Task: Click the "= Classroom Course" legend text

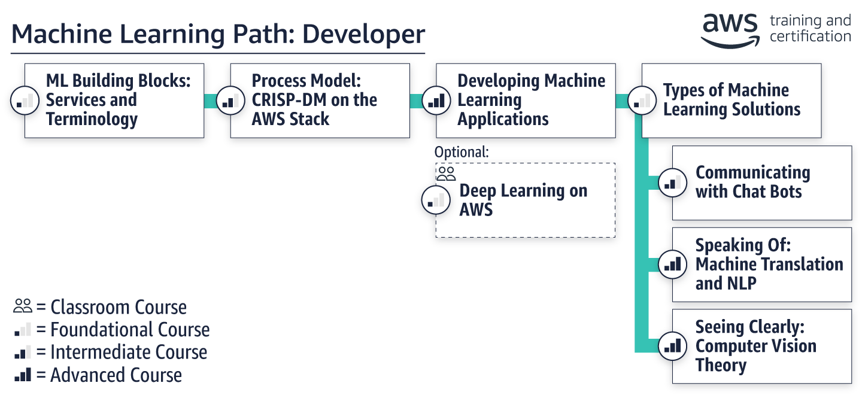Action: (x=111, y=307)
